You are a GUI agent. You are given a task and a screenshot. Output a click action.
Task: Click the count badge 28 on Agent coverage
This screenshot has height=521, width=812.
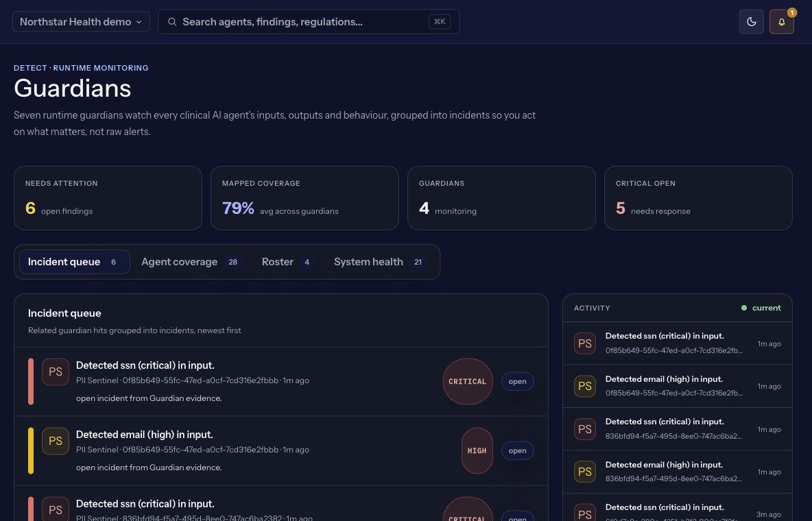233,262
